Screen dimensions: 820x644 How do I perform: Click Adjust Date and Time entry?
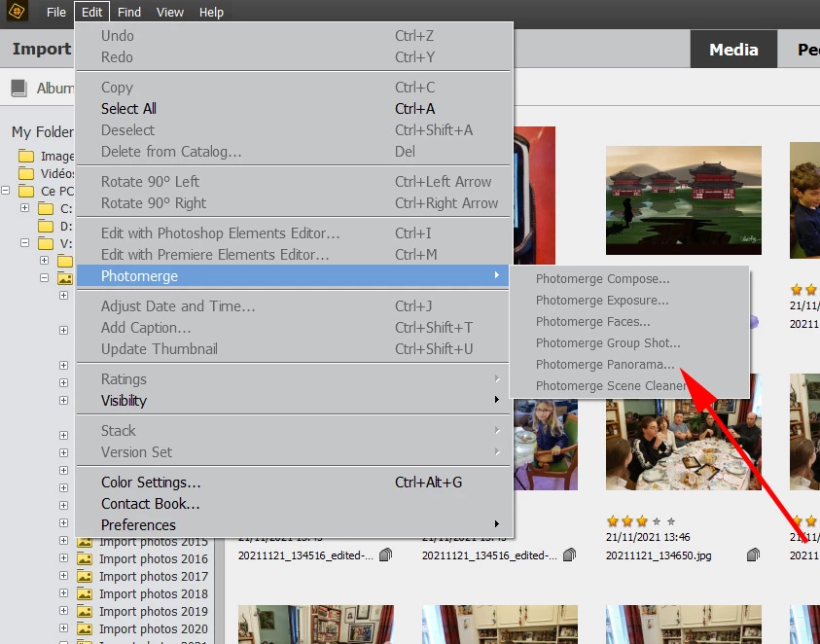click(294, 306)
